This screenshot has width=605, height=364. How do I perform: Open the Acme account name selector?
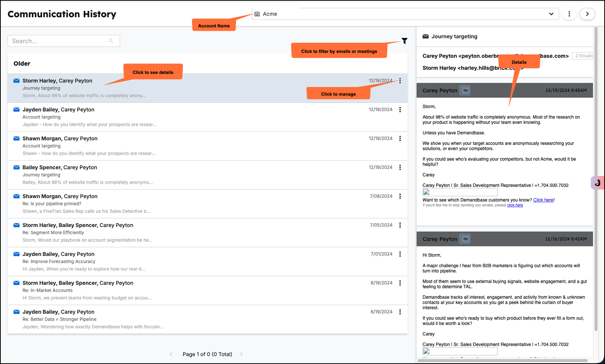pyautogui.click(x=405, y=14)
